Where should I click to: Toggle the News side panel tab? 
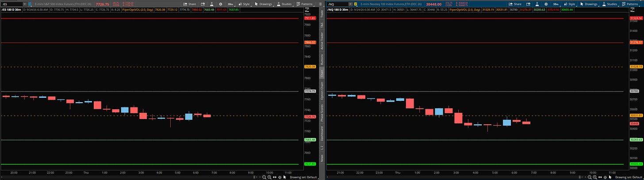(322, 157)
